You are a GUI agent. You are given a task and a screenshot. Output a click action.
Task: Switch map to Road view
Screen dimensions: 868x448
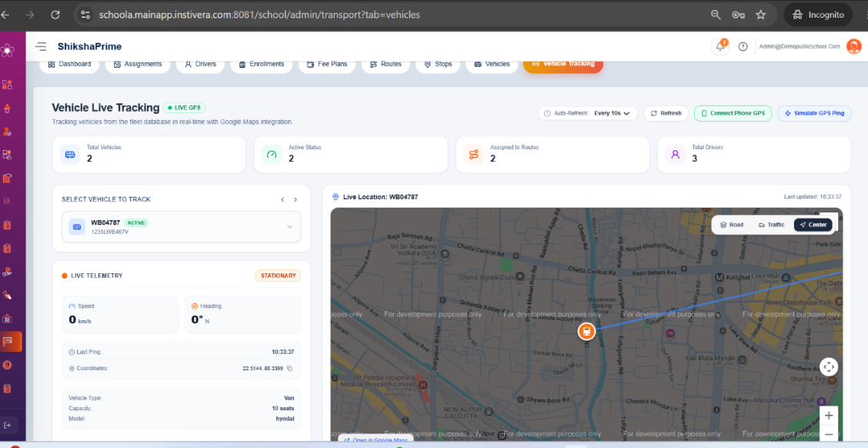732,225
